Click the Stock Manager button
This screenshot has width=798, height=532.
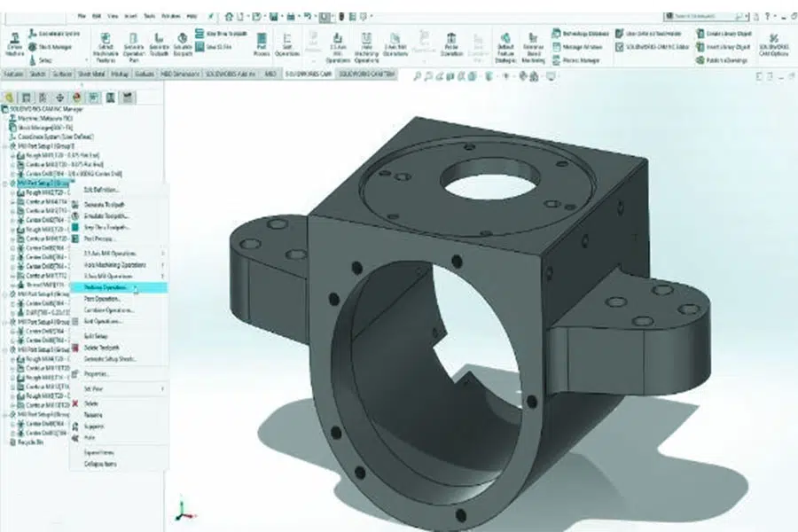click(x=48, y=47)
